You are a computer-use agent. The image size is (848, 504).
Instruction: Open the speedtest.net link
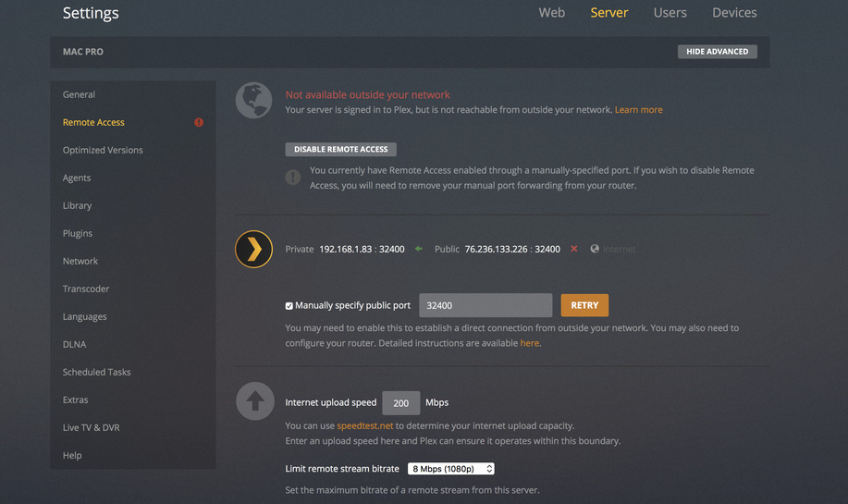(365, 426)
